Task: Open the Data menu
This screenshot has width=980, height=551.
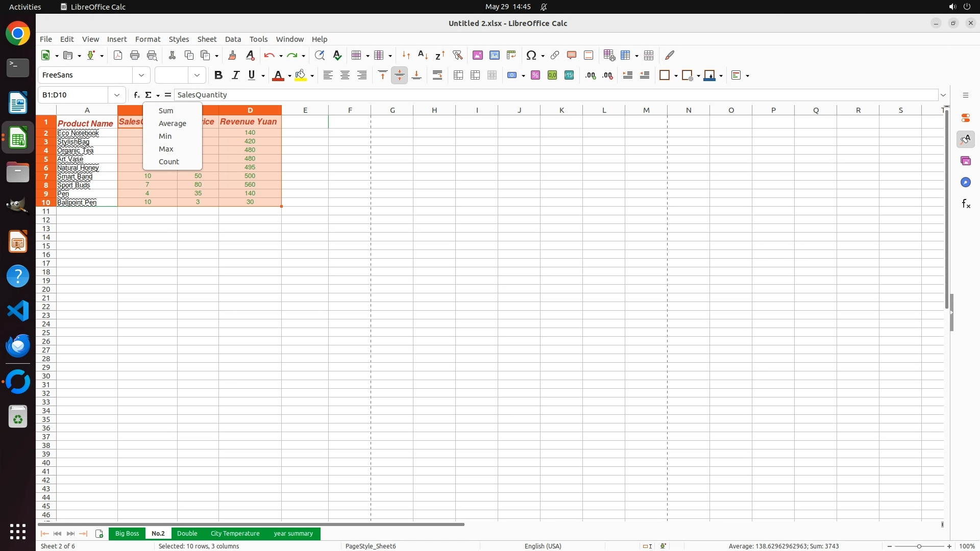Action: [233, 39]
